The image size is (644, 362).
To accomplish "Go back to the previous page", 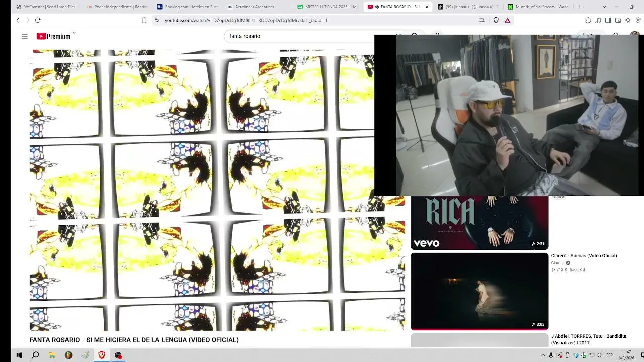I will click(18, 20).
